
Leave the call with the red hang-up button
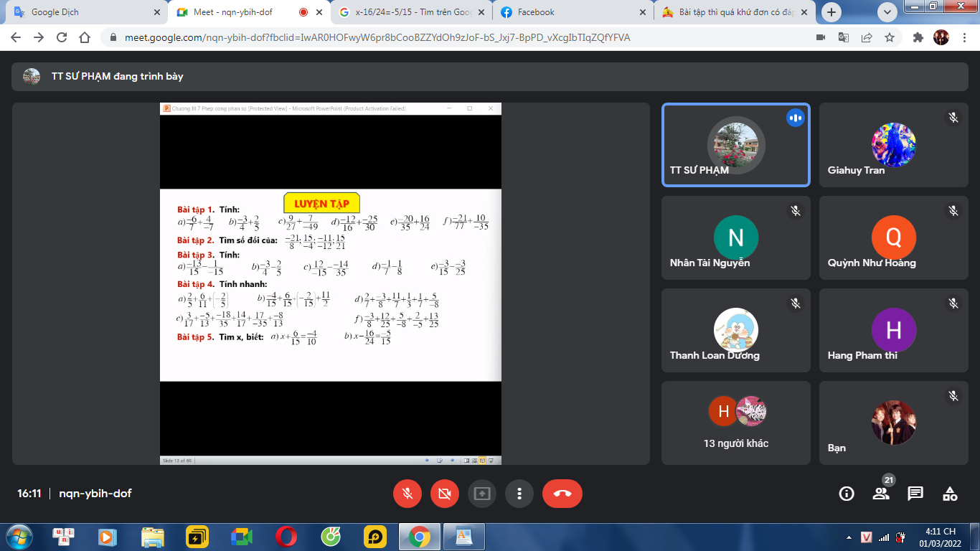pos(562,494)
